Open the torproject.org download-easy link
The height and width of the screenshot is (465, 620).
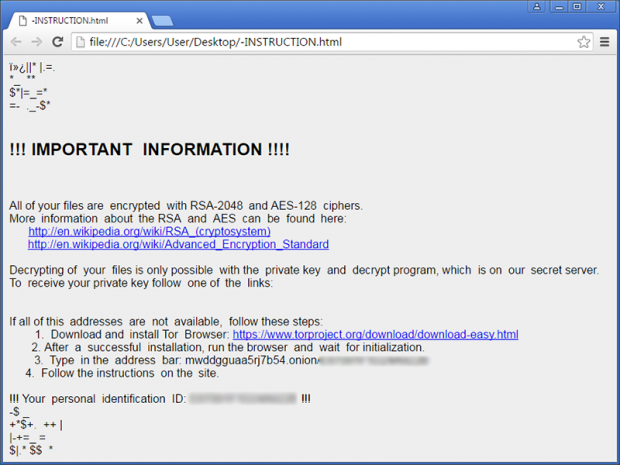(376, 335)
